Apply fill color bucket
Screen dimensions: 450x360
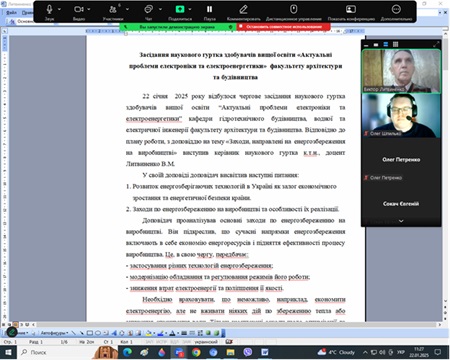[148, 333]
